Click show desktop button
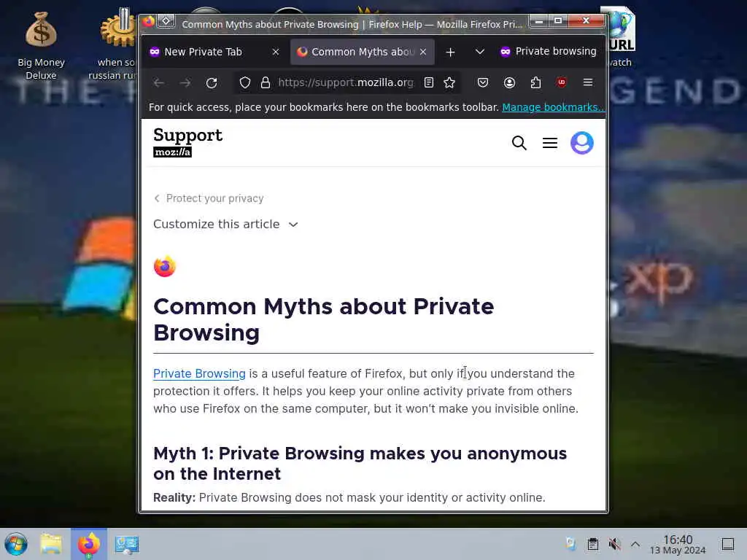 tap(728, 544)
